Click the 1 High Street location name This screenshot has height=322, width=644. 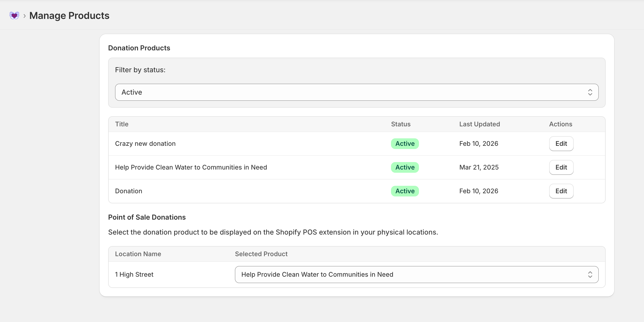coord(134,275)
